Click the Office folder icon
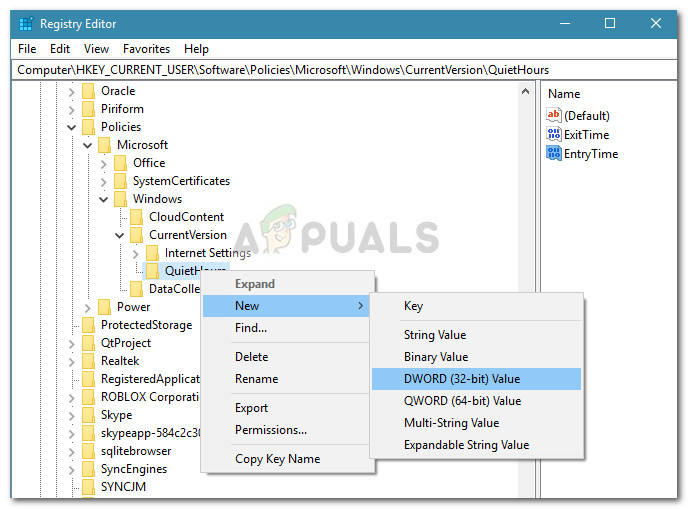 (x=120, y=163)
